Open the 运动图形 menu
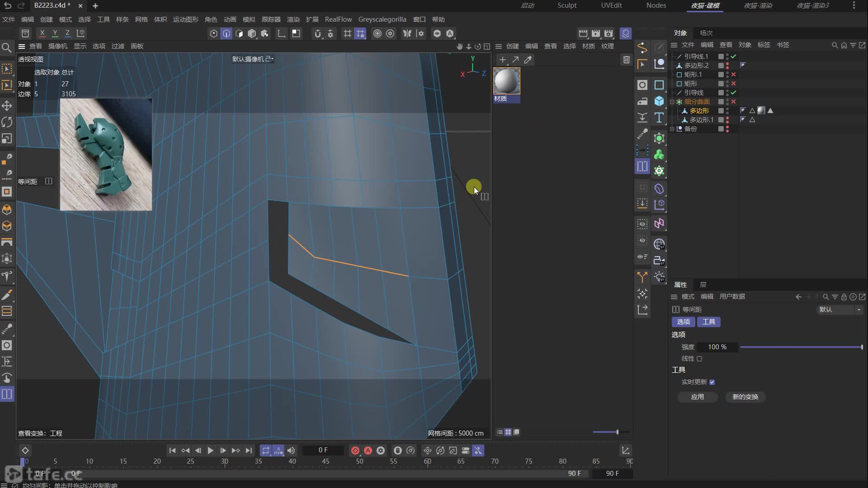This screenshot has height=488, width=868. [x=185, y=19]
